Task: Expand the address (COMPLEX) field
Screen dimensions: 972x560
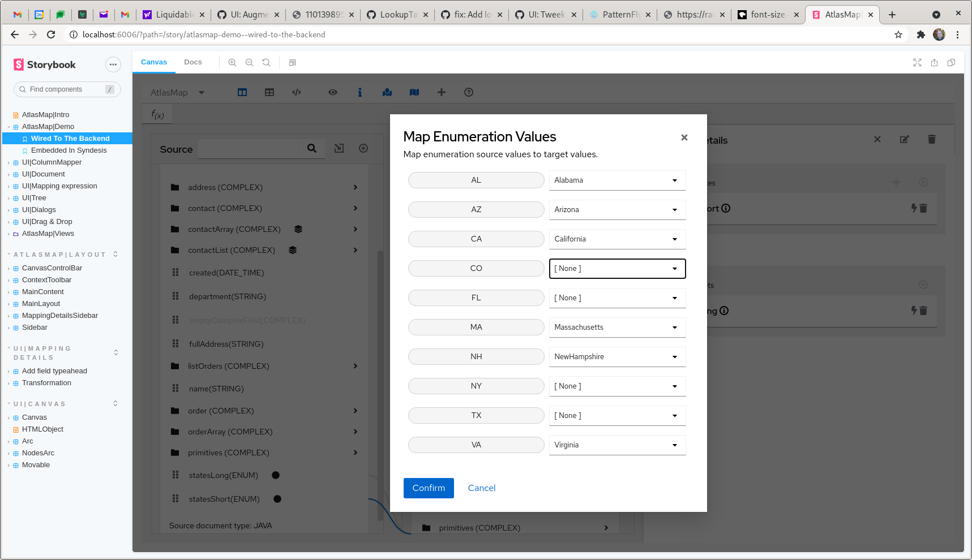Action: pos(356,187)
